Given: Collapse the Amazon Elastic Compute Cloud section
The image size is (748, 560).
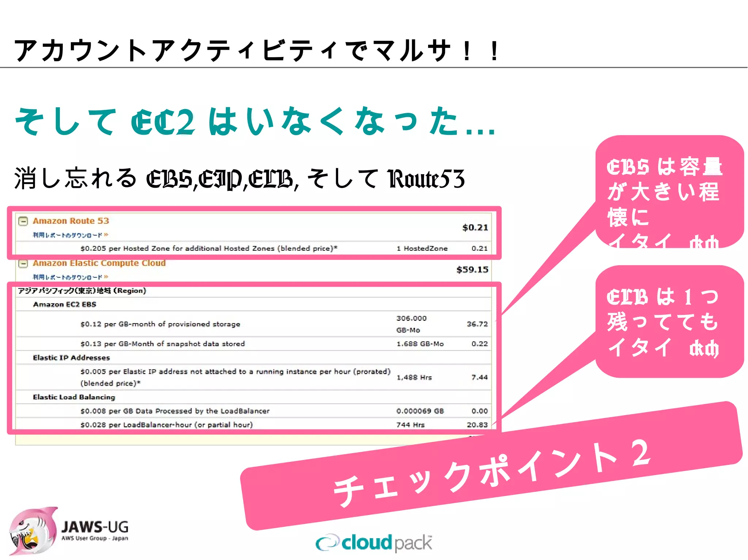Looking at the screenshot, I should pos(23,264).
